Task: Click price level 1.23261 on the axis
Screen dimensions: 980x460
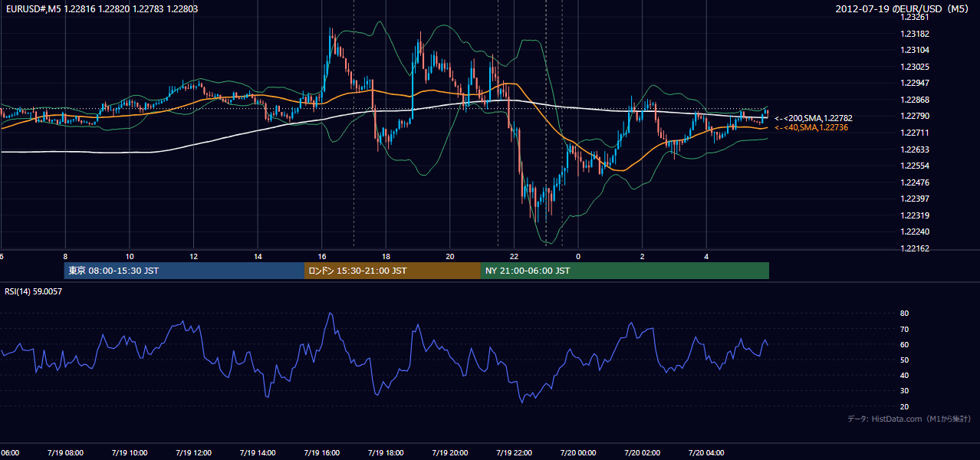Action: coord(915,17)
